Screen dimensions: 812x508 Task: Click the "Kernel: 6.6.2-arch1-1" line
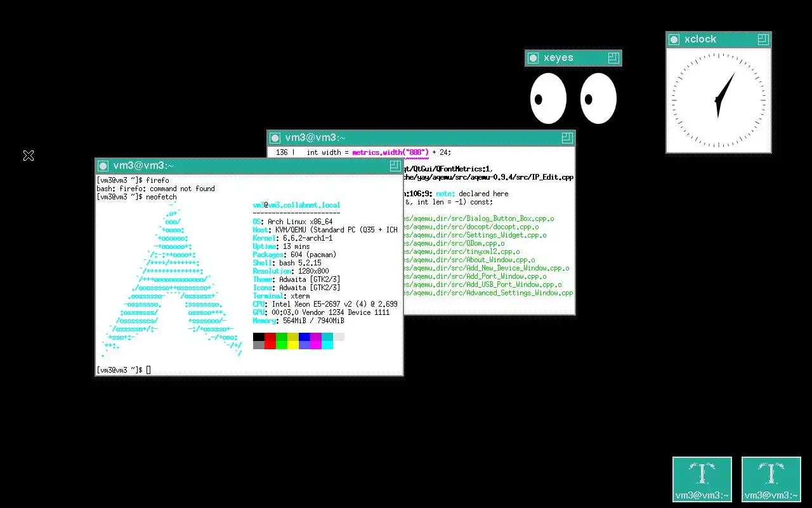pyautogui.click(x=292, y=238)
